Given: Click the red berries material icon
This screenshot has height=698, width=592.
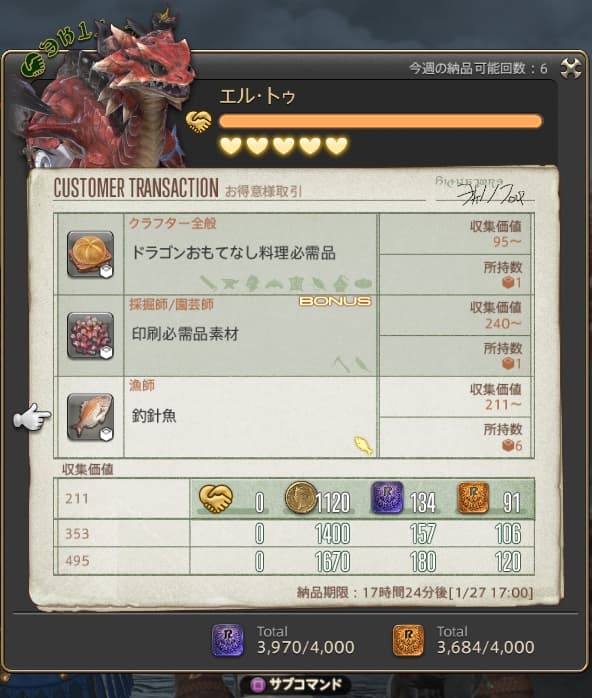Looking at the screenshot, I should (91, 336).
